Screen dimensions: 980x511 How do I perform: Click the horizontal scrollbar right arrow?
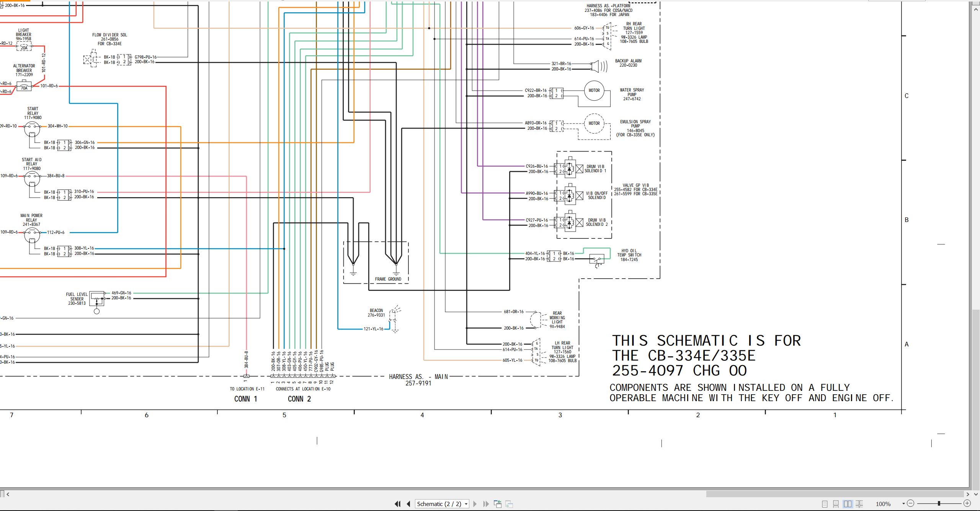point(968,494)
